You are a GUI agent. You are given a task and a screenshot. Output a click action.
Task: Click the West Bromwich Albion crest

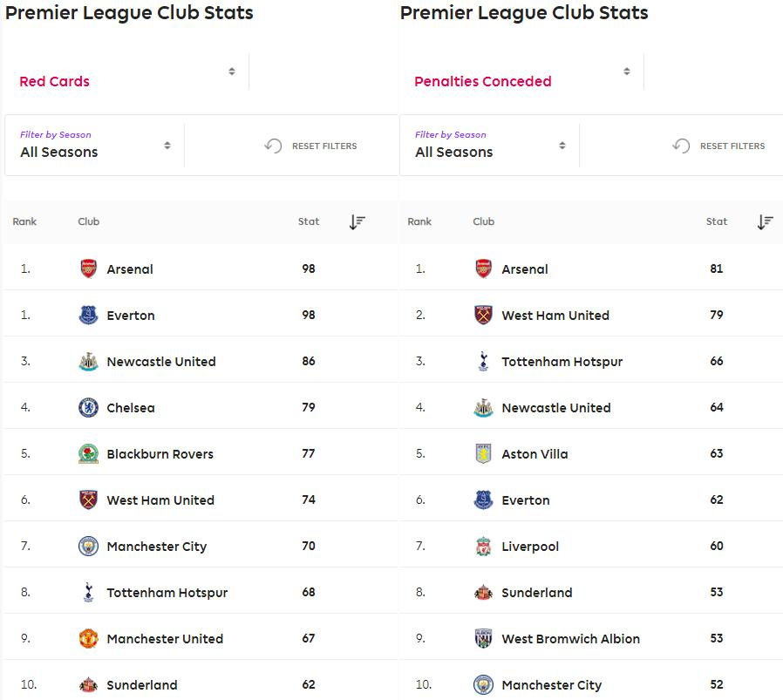(x=483, y=639)
